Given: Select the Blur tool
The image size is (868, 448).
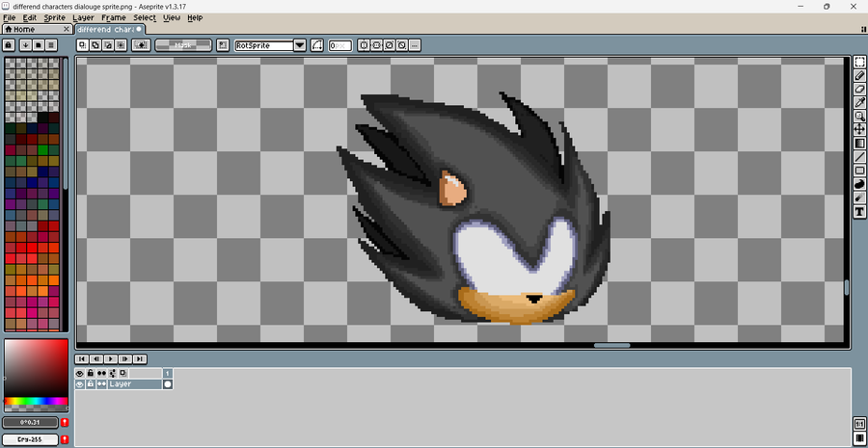Looking at the screenshot, I should [859, 198].
